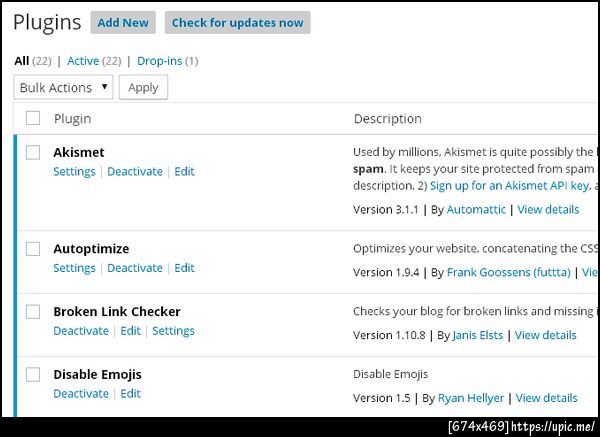The image size is (600, 437).
Task: Click the Autoptimize plugin name
Action: (x=91, y=249)
